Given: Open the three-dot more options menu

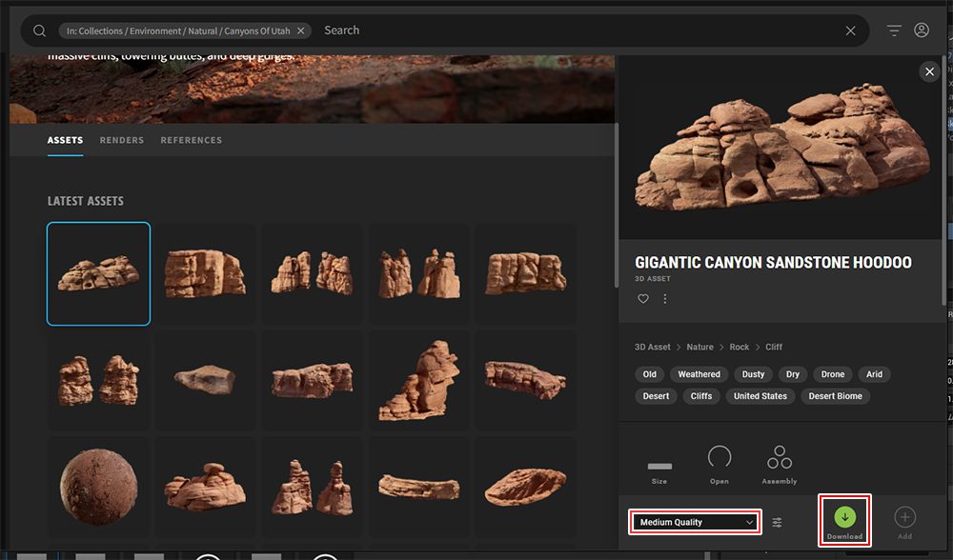Looking at the screenshot, I should pyautogui.click(x=665, y=299).
